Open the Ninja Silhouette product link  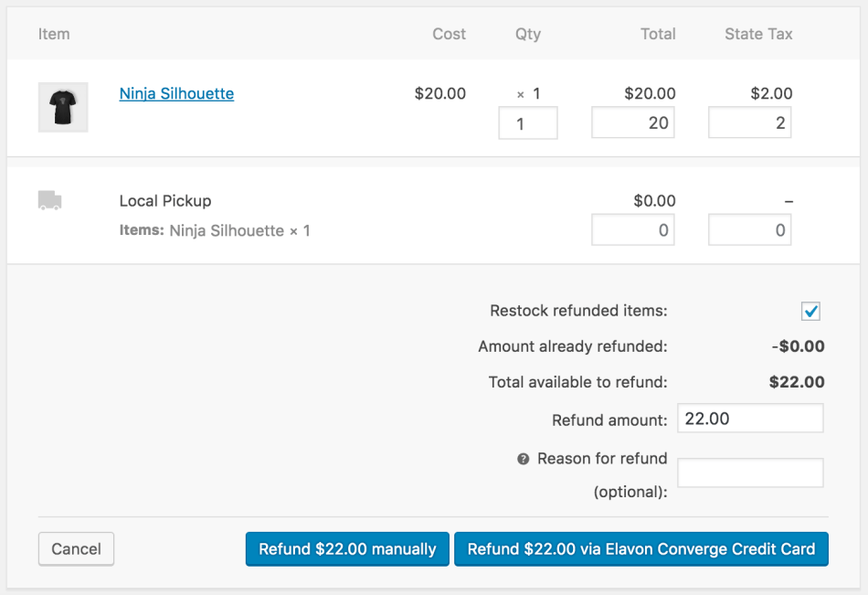click(176, 93)
